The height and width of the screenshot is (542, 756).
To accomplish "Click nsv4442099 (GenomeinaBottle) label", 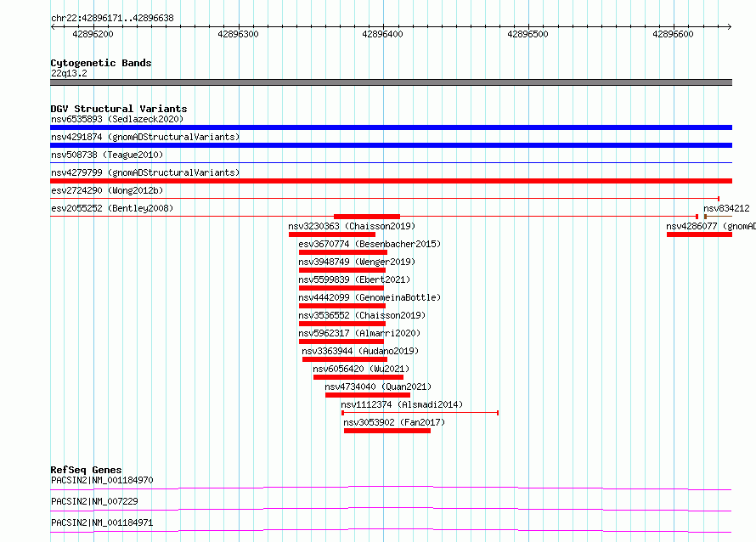I will click(x=370, y=297).
